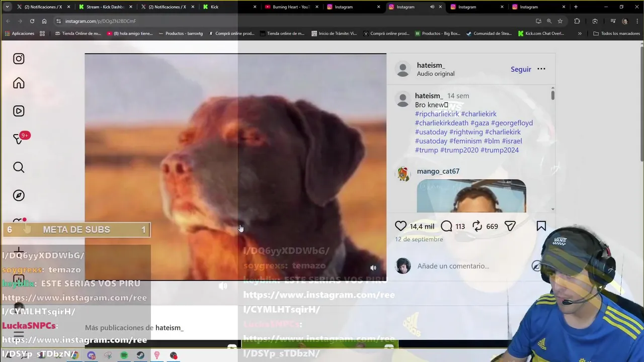The width and height of the screenshot is (644, 362).
Task: Open Todos los marcadores folder
Action: (x=616, y=34)
